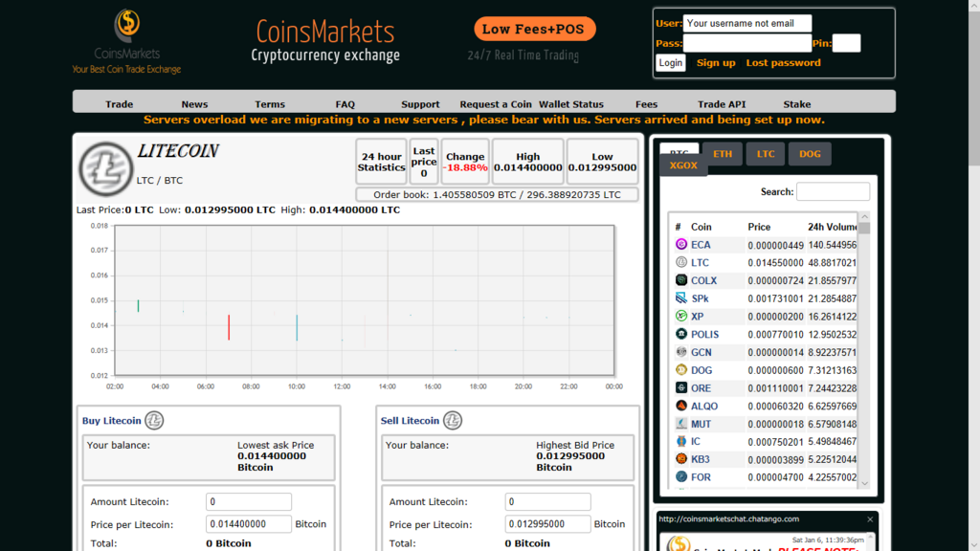Click the 24h Volume column header
This screenshot has height=551, width=980.
pos(832,227)
